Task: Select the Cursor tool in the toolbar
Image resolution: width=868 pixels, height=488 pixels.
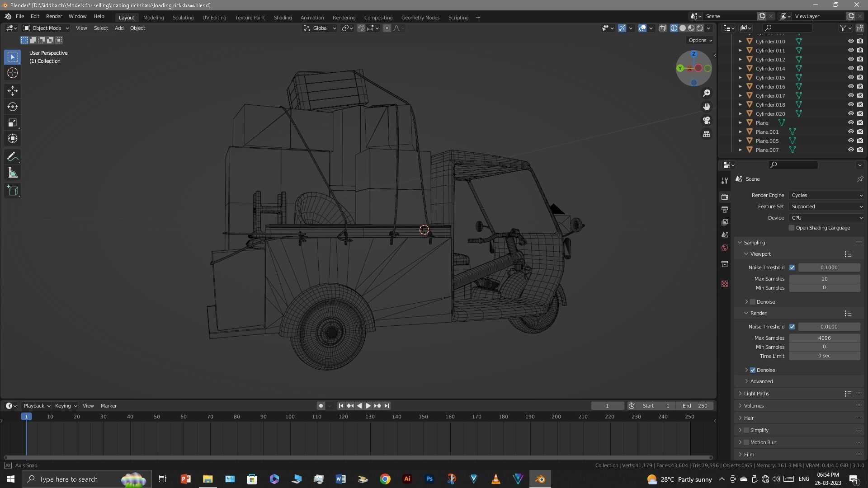Action: pyautogui.click(x=13, y=73)
